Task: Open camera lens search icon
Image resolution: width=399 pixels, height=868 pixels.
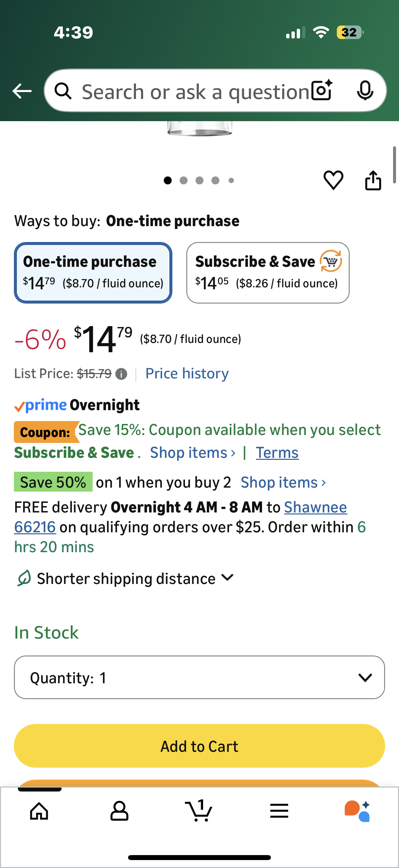Action: pyautogui.click(x=322, y=90)
